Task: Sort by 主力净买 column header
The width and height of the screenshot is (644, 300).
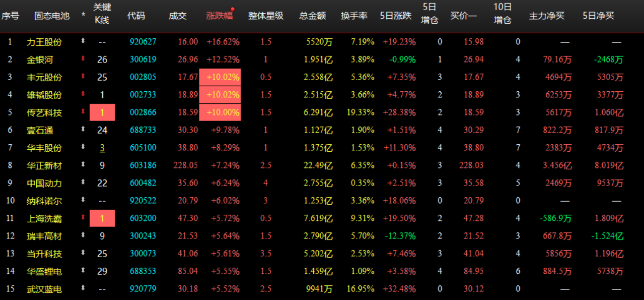Action: point(547,16)
